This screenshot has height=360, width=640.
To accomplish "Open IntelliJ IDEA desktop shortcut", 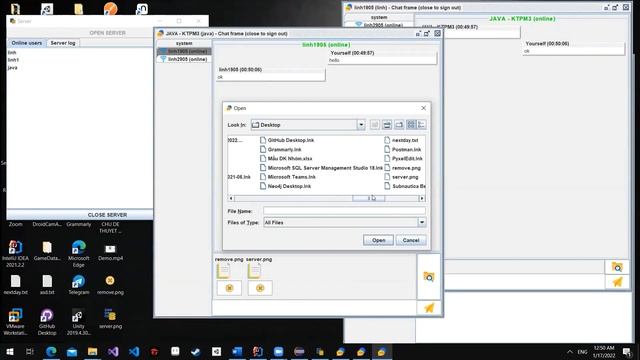I will tap(15, 254).
